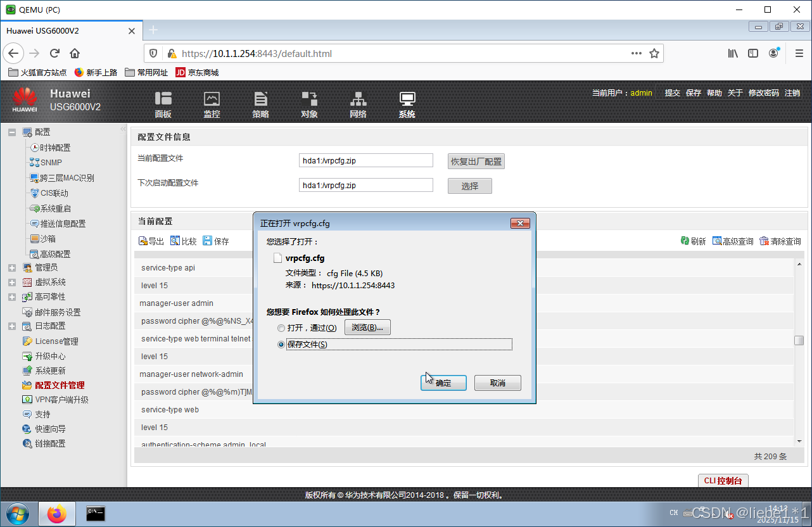Click the 浏览 button in dialog
This screenshot has height=527, width=812.
click(367, 327)
